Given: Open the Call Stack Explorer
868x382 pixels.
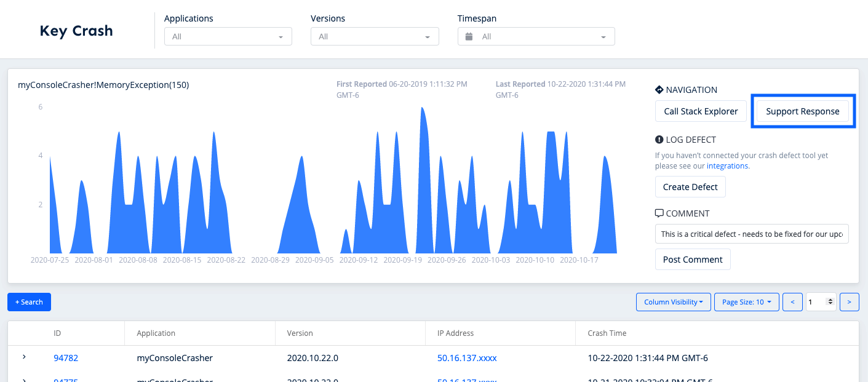Looking at the screenshot, I should pyautogui.click(x=701, y=111).
